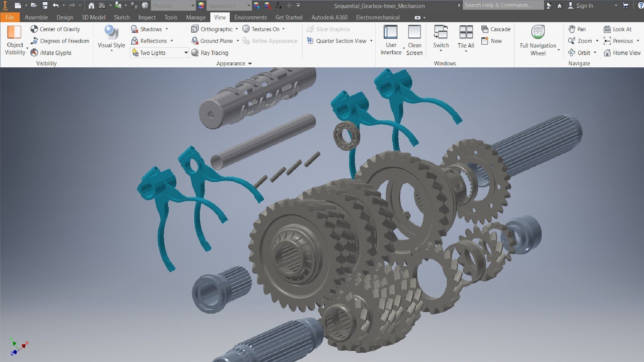Undo the last action
The height and width of the screenshot is (362, 644).
click(x=56, y=5)
